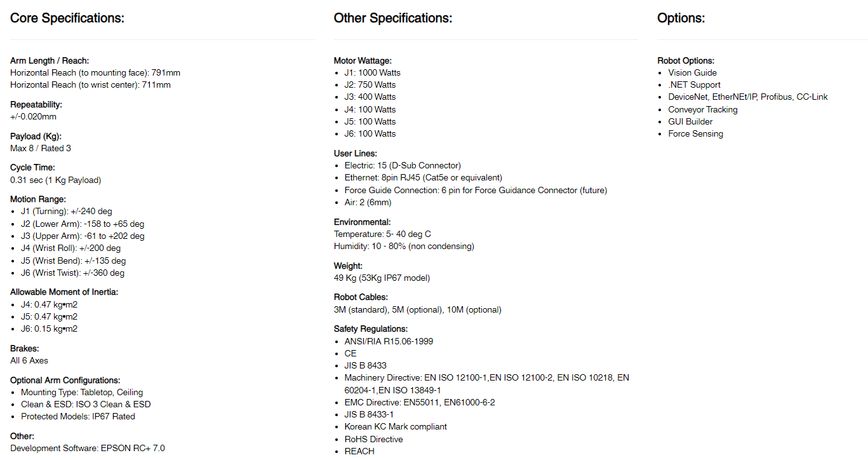Click the Options heading
The height and width of the screenshot is (460, 868).
pos(681,18)
